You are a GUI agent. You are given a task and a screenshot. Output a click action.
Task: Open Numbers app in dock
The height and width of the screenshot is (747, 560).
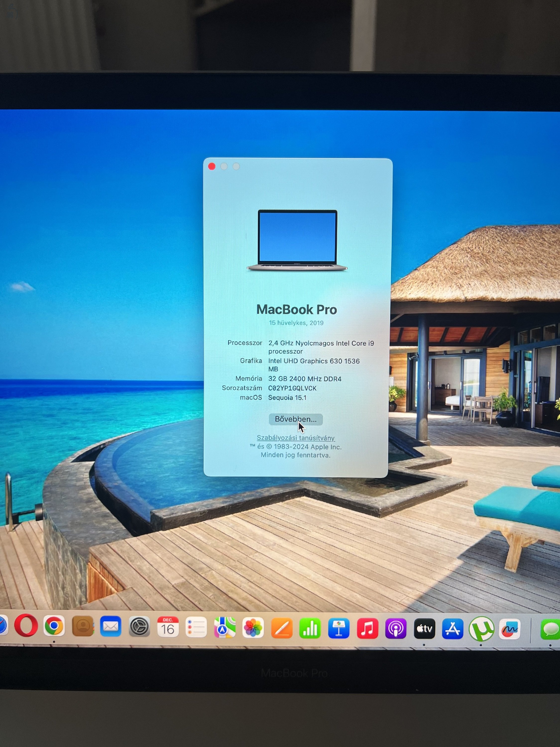tap(310, 629)
